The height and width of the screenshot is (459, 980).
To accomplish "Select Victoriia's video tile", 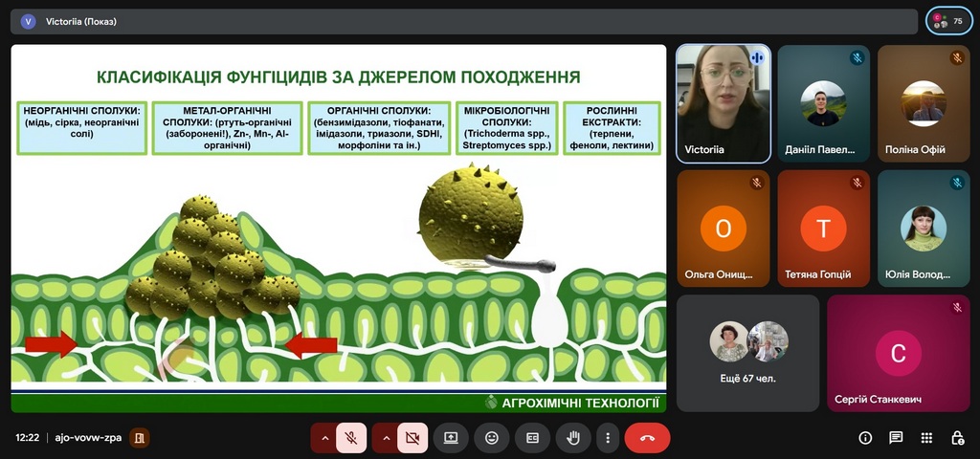I will pos(723,102).
